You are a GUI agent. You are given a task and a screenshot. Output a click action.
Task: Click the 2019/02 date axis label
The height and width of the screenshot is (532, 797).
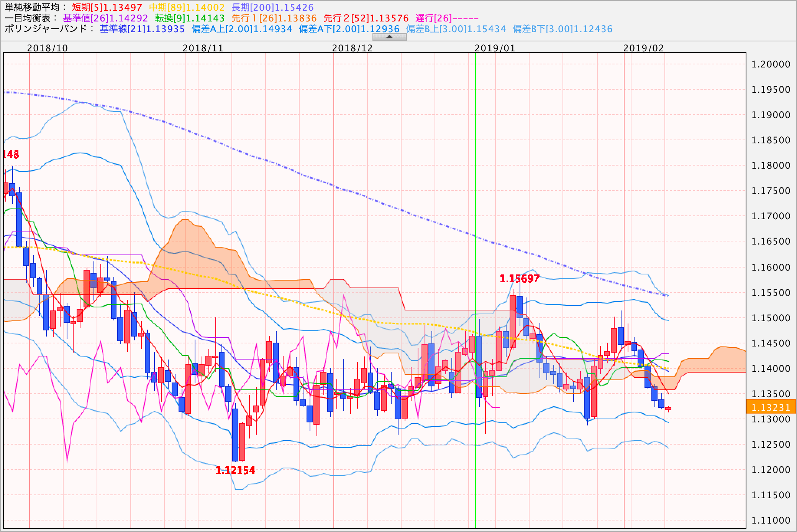(643, 48)
